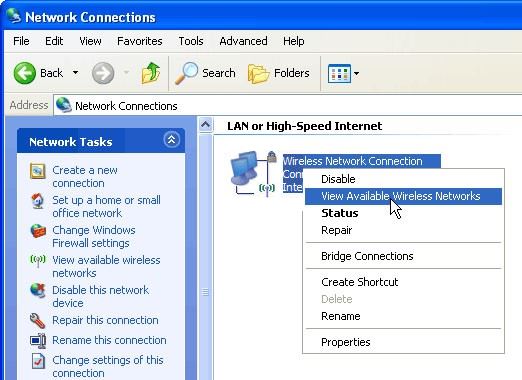Image resolution: width=522 pixels, height=380 pixels.
Task: Click the scrollbar up arrow button
Action: tap(206, 125)
